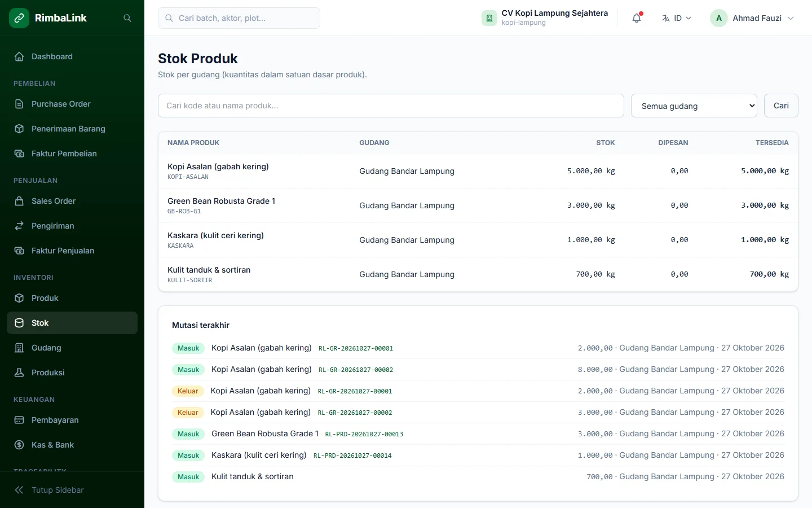The width and height of the screenshot is (812, 508).
Task: Click the TERSEDIA column header
Action: pos(772,143)
